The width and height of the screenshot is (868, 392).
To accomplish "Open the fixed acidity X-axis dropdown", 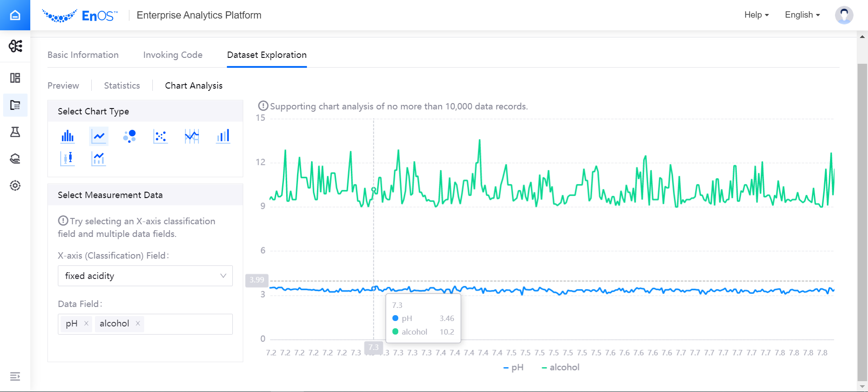I will pyautogui.click(x=145, y=276).
